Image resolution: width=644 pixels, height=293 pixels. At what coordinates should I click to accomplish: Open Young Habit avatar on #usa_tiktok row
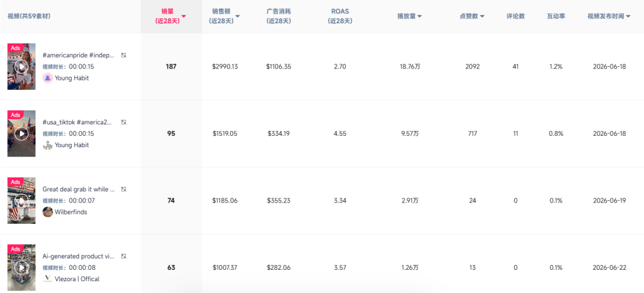tap(48, 145)
